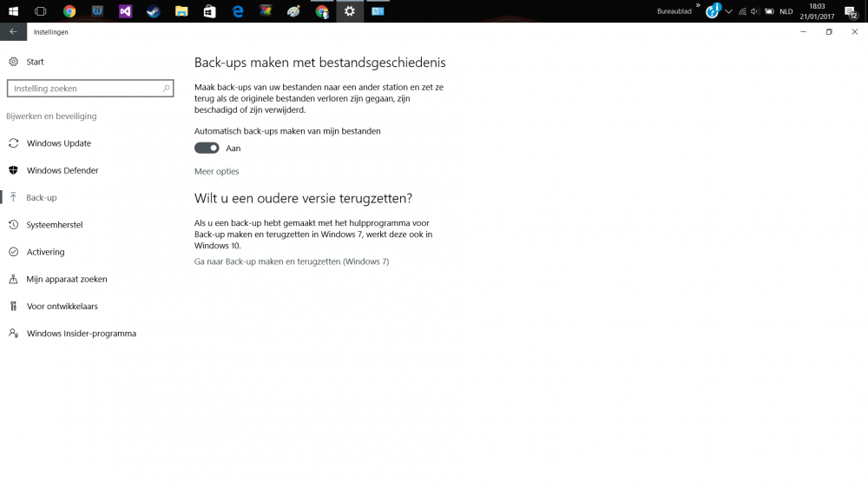
Task: Open the Windows Start menu button
Action: click(x=13, y=11)
